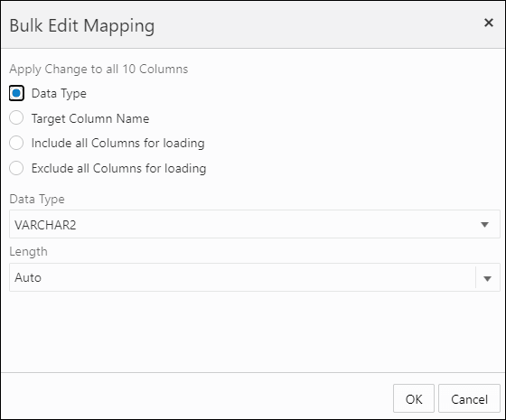Image resolution: width=506 pixels, height=420 pixels.
Task: Confirm changes with the OK button
Action: (414, 398)
